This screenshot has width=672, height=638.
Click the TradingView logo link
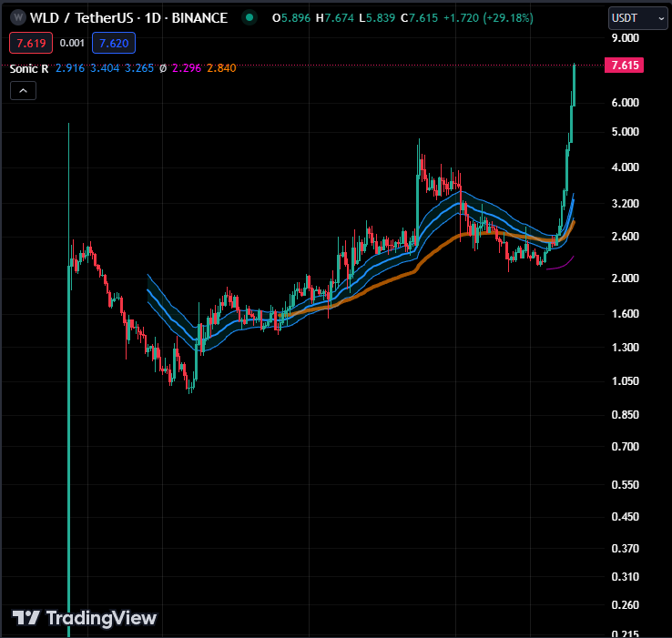click(x=85, y=618)
